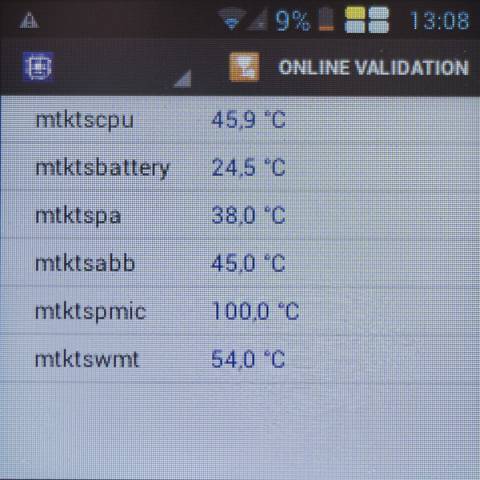Open the spinner dropdown triangle in action bar
Image resolution: width=480 pixels, height=480 pixels.
pos(183,79)
